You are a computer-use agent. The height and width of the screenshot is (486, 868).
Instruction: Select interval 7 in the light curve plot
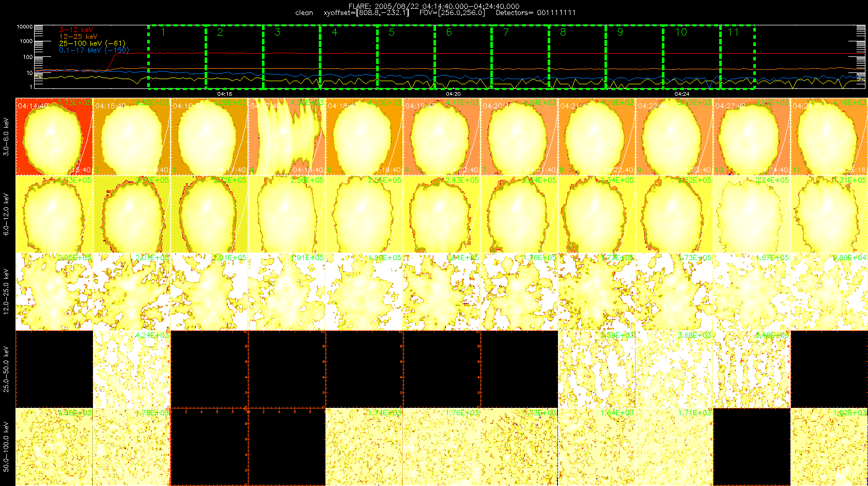pyautogui.click(x=520, y=57)
